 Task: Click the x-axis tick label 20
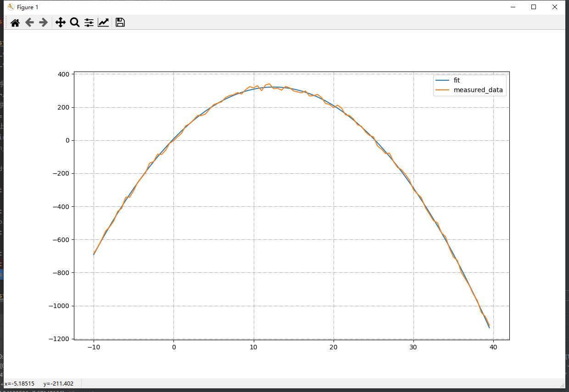pos(334,348)
